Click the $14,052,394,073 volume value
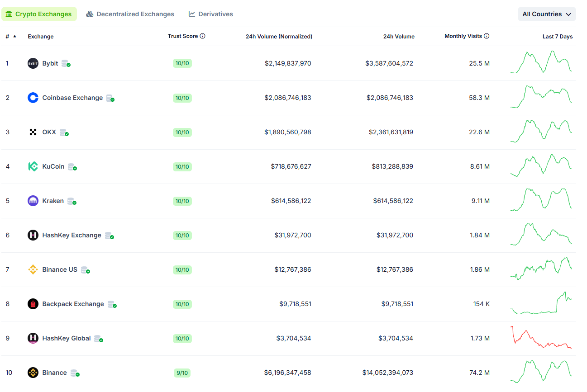Screen dimensions: 587x392 [388, 373]
